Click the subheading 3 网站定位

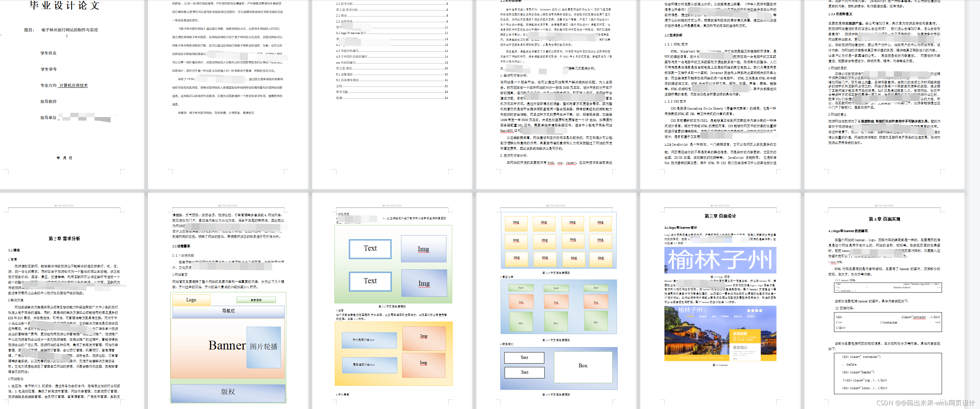point(15,379)
